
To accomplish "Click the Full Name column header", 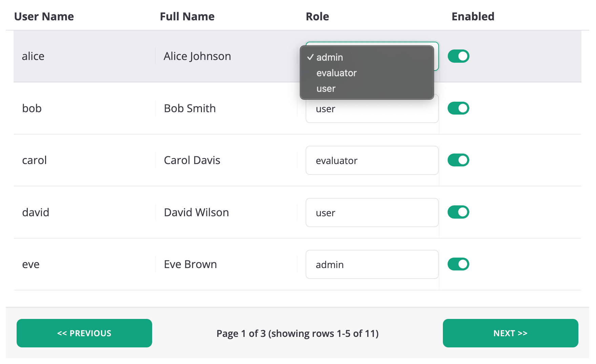I will (187, 16).
